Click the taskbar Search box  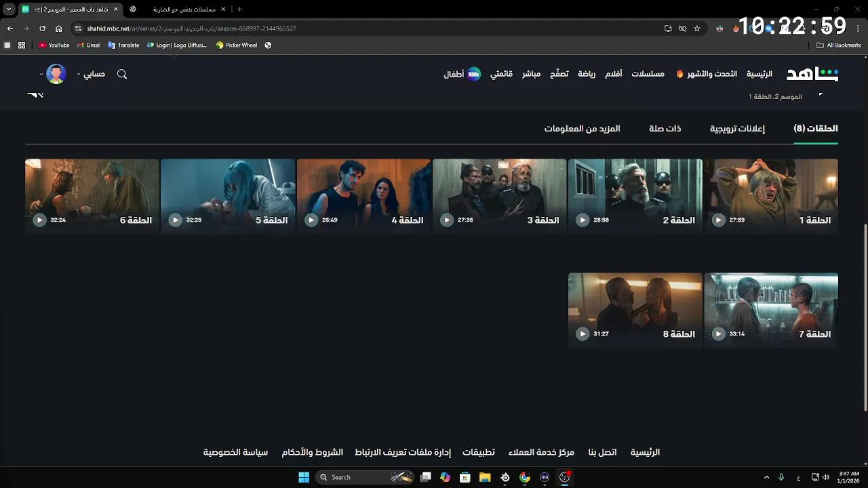(366, 477)
